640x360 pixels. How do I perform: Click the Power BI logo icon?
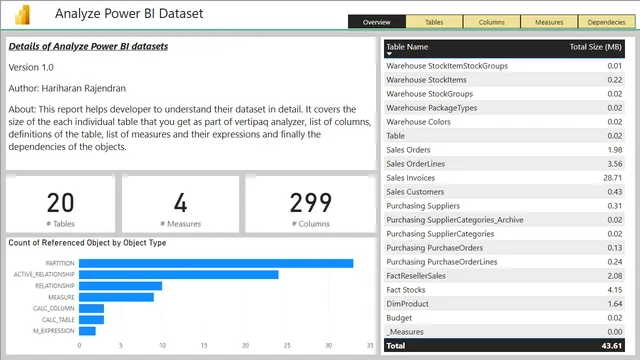tap(23, 15)
